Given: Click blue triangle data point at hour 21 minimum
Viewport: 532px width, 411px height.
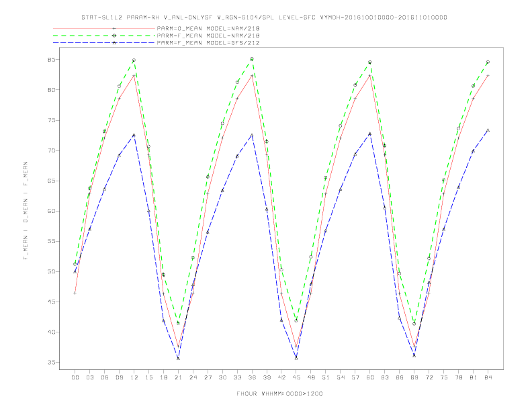Looking at the screenshot, I should [x=178, y=358].
